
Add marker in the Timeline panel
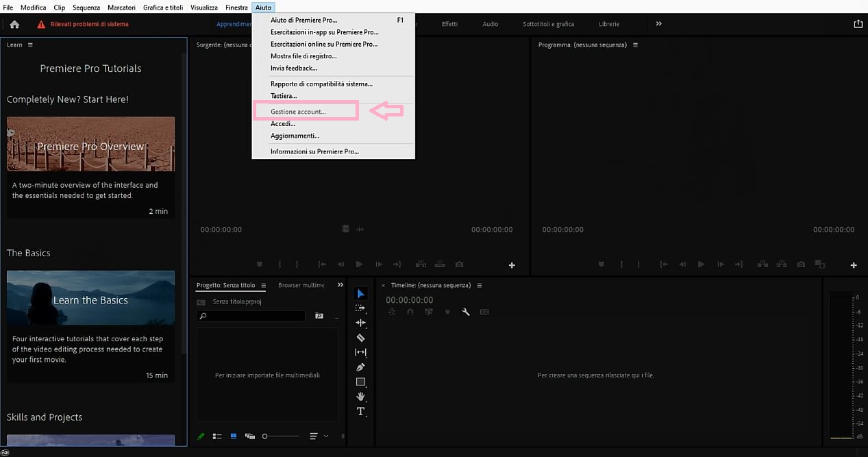pyautogui.click(x=447, y=312)
